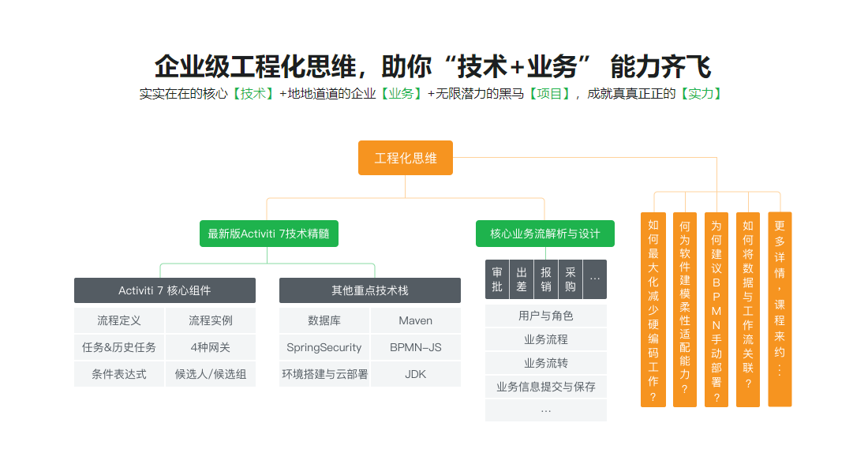Click the Maven technology cell
Viewport: 868px width, 464px height.
415,320
